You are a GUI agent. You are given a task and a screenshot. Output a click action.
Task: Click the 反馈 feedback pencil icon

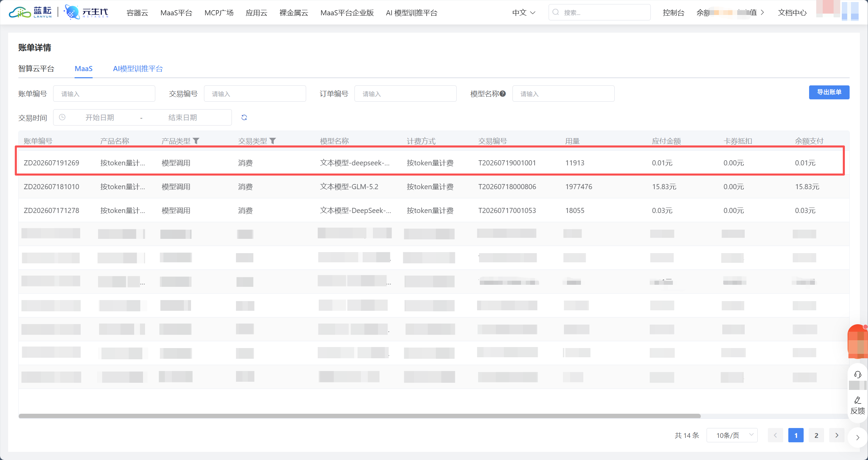858,400
